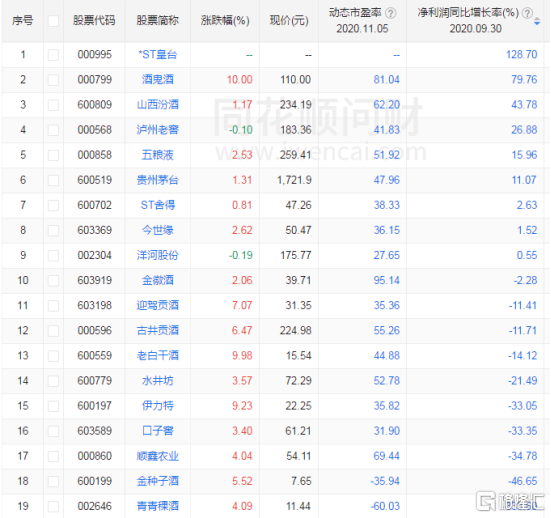This screenshot has width=551, height=518.
Task: Open stock link 顺鑫农业
Action: (157, 456)
